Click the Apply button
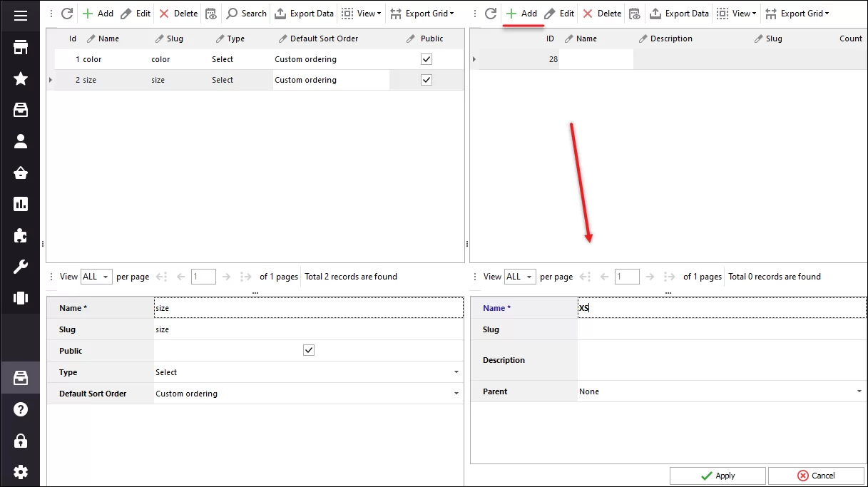Image resolution: width=868 pixels, height=487 pixels. (x=718, y=475)
